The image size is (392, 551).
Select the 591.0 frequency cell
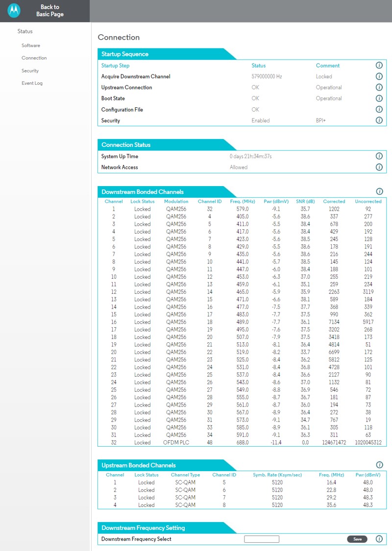pos(242,435)
